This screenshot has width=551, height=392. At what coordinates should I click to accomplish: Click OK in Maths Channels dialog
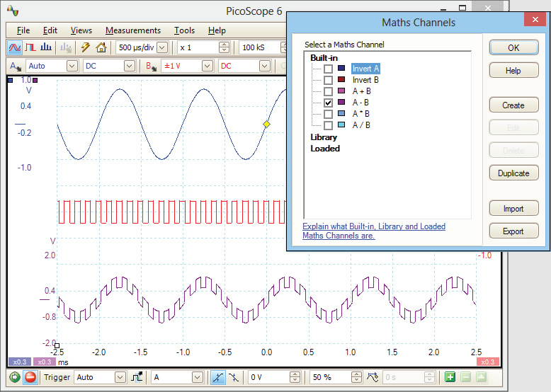pyautogui.click(x=513, y=47)
